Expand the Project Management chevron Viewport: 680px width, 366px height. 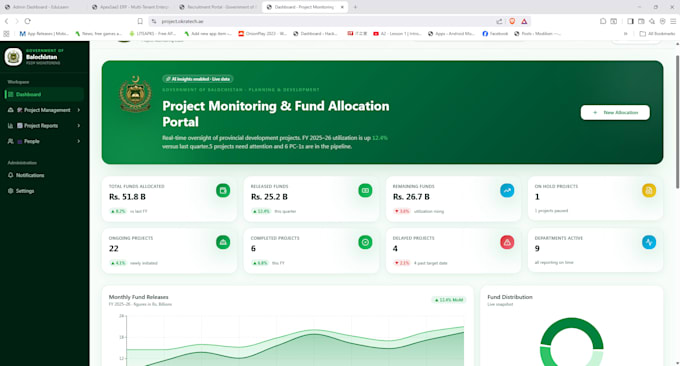[78, 110]
